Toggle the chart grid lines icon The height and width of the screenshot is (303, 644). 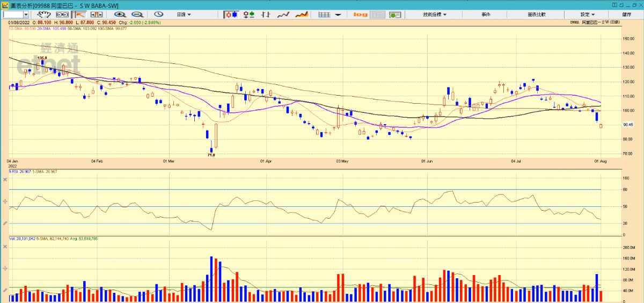click(x=324, y=15)
